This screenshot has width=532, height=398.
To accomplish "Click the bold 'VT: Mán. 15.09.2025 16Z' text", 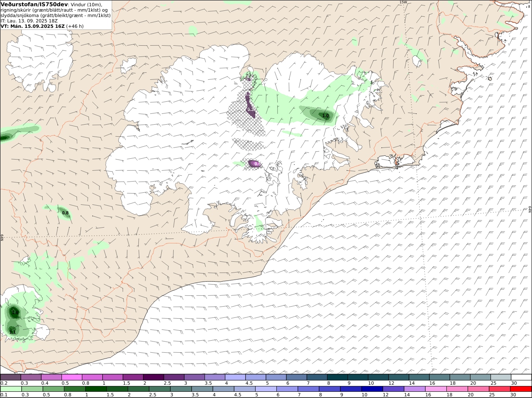I will pyautogui.click(x=32, y=26).
